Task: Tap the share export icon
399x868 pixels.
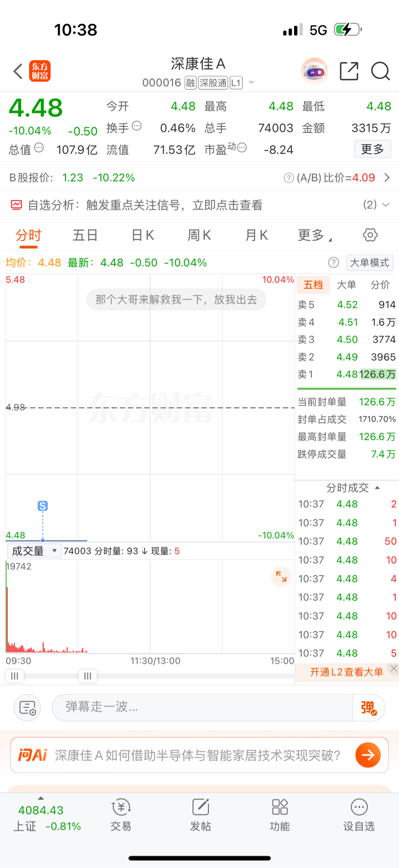Action: [349, 71]
